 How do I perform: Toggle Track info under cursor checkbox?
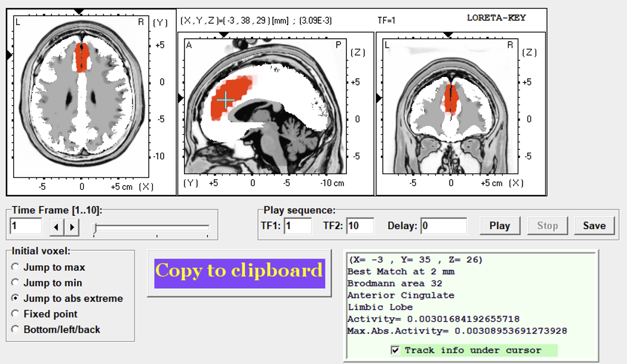[395, 350]
